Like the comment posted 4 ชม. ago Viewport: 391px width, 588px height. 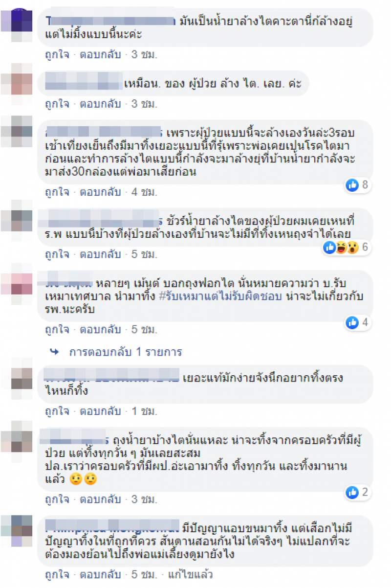click(x=57, y=192)
